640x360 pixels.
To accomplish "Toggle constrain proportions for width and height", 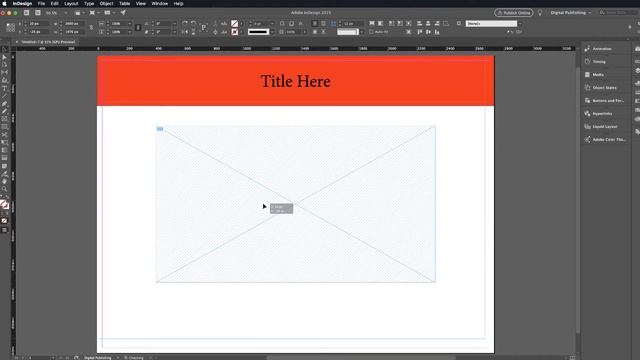I will click(91, 28).
